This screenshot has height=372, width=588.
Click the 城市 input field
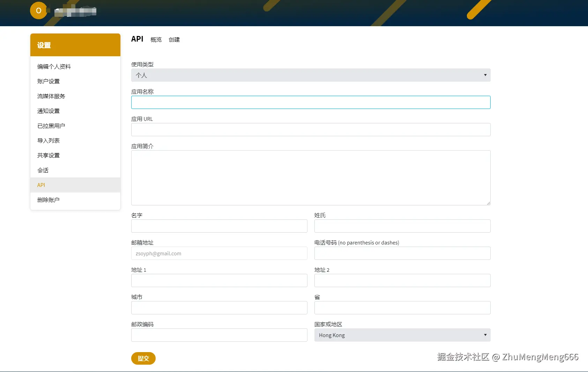(219, 308)
